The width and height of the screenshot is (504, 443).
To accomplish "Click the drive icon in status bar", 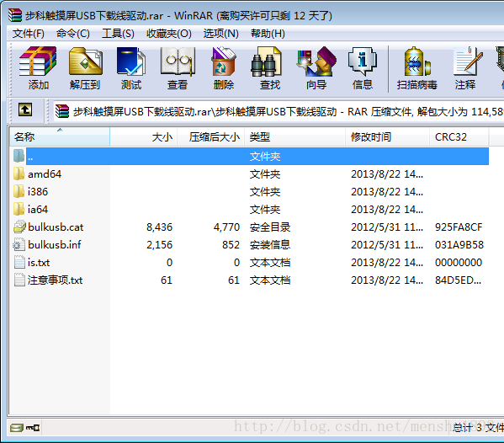I will pos(16,427).
